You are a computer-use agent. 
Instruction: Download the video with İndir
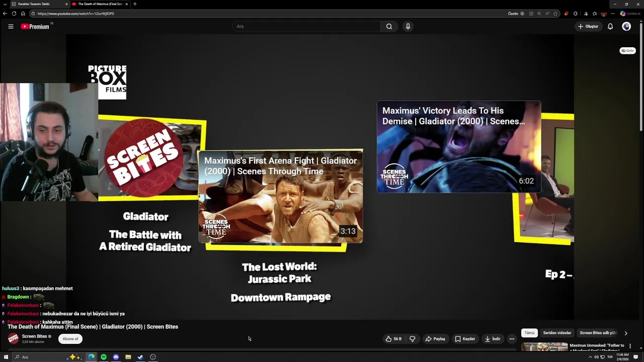click(492, 339)
